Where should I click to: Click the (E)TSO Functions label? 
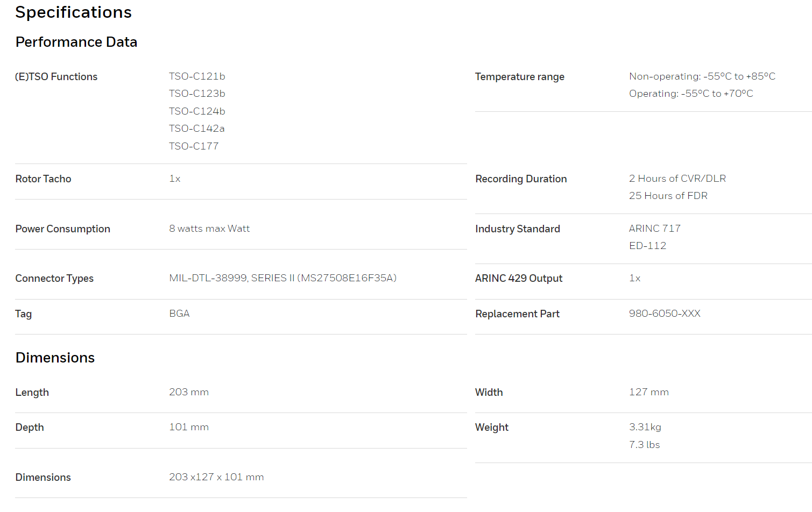[57, 77]
